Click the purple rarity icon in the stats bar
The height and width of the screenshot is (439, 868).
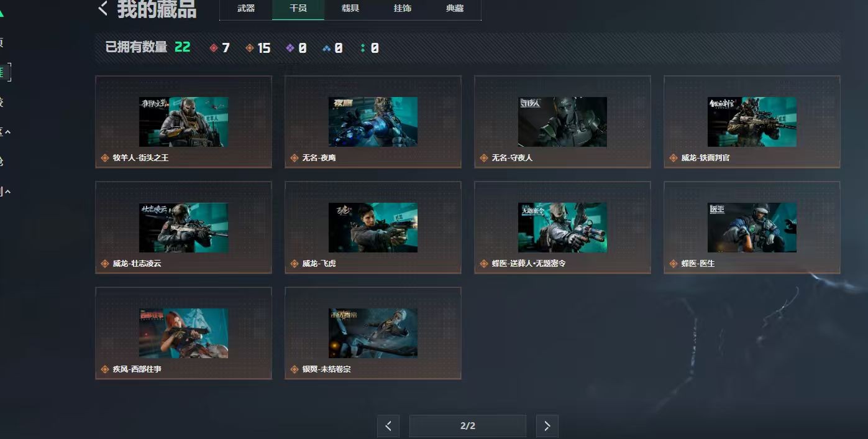(x=290, y=48)
